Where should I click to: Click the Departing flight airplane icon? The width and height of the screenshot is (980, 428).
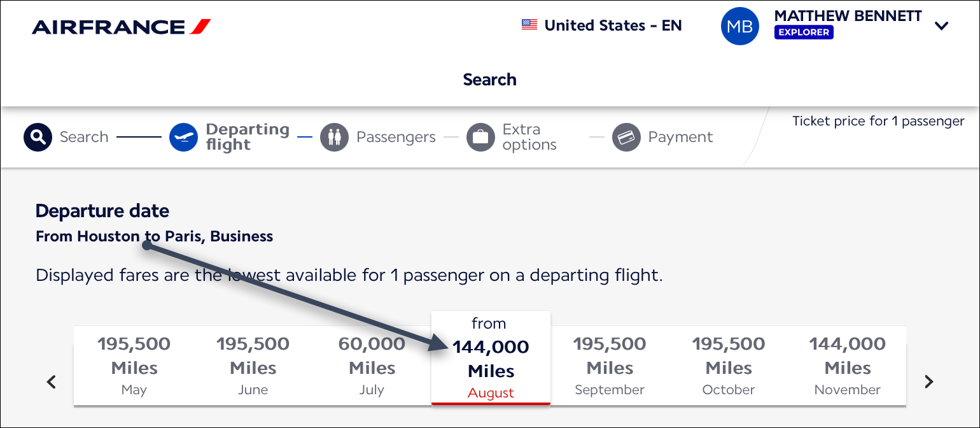pyautogui.click(x=183, y=137)
